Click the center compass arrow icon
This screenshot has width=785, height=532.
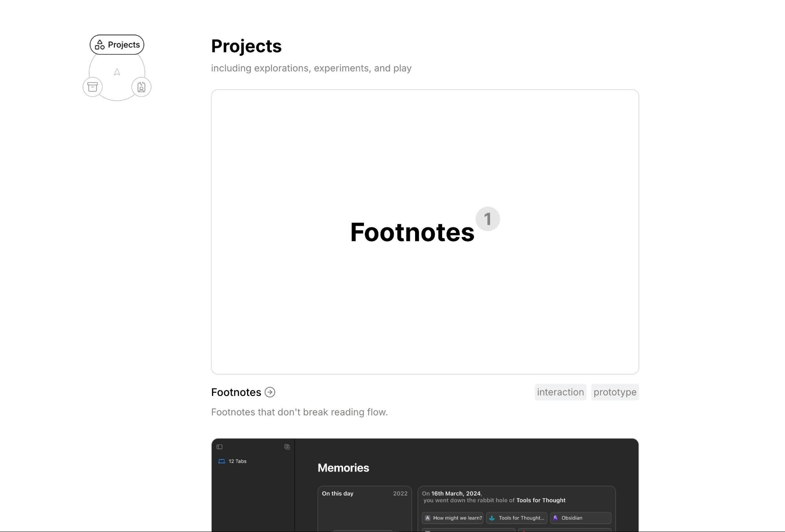pos(117,72)
